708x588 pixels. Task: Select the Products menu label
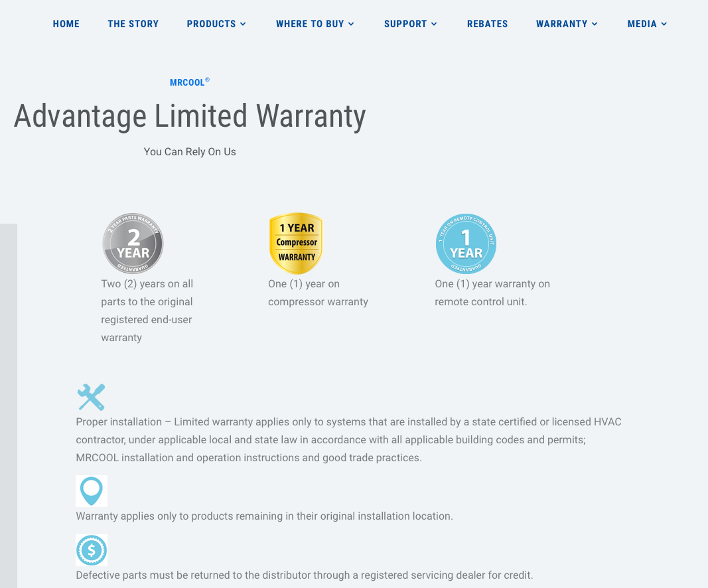pos(211,24)
